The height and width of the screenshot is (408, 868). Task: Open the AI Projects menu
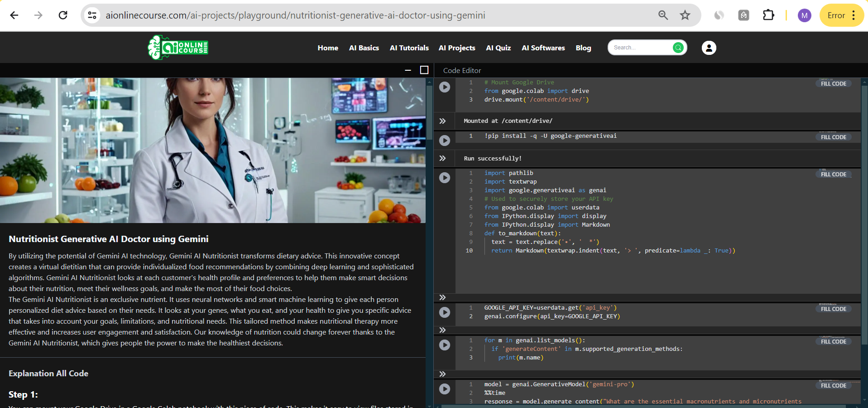tap(457, 48)
